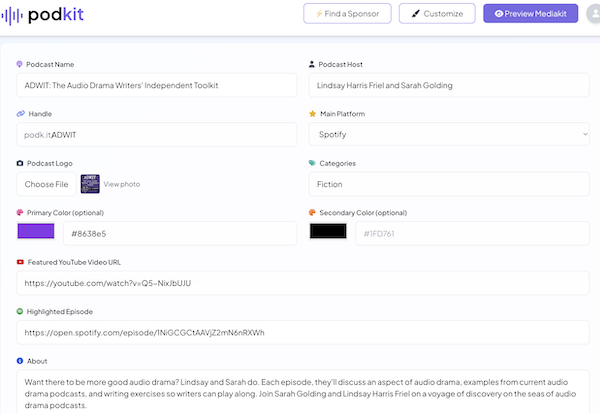Click the brush icon in Customize
The width and height of the screenshot is (600, 414).
416,14
